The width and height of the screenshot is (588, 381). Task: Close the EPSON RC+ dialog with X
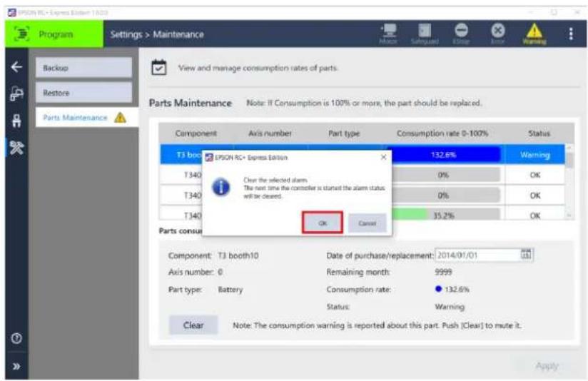pos(383,157)
